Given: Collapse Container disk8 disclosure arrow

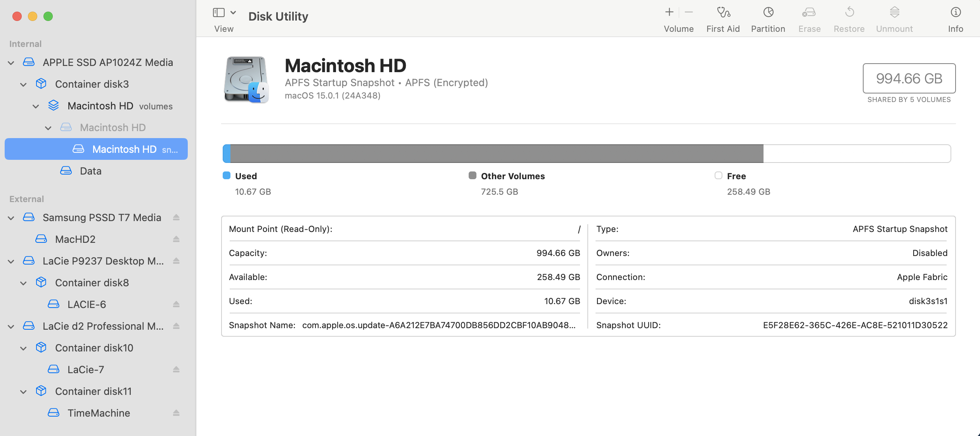Looking at the screenshot, I should [24, 283].
